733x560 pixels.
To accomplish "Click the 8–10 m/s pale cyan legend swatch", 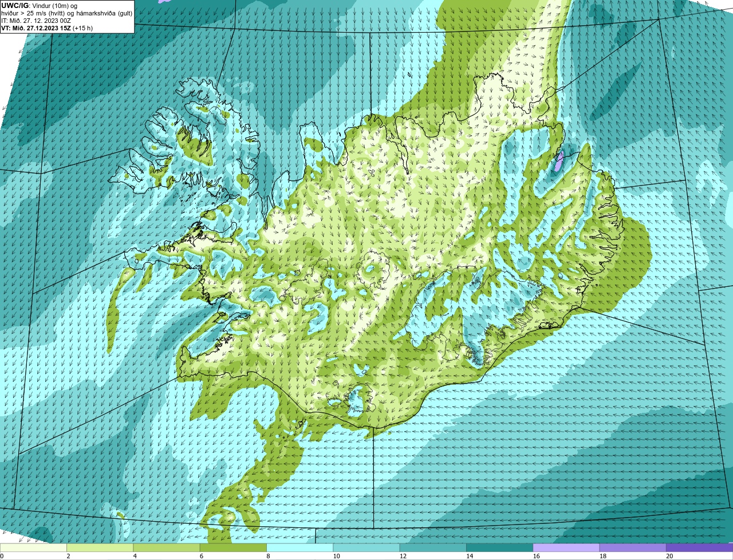I will (x=300, y=547).
